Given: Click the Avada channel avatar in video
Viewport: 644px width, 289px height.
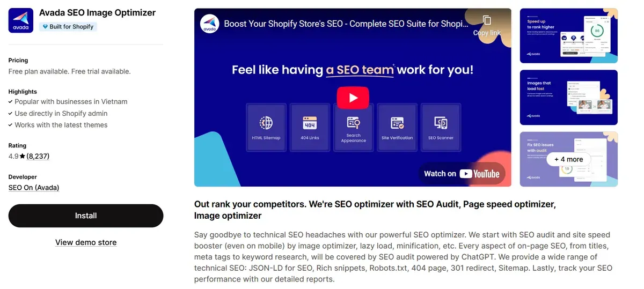Looking at the screenshot, I should coord(209,24).
